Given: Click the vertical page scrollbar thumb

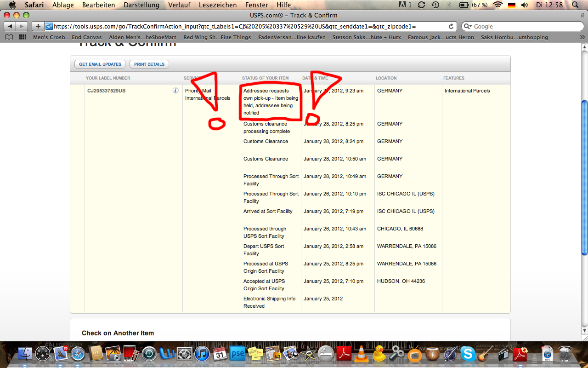Looking at the screenshot, I should (584, 177).
